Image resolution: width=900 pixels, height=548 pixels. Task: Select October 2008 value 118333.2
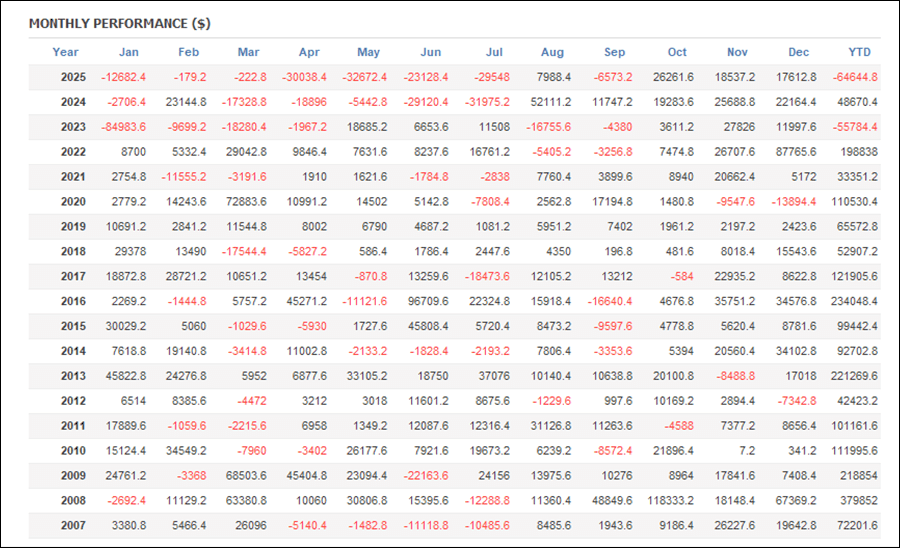(x=665, y=501)
